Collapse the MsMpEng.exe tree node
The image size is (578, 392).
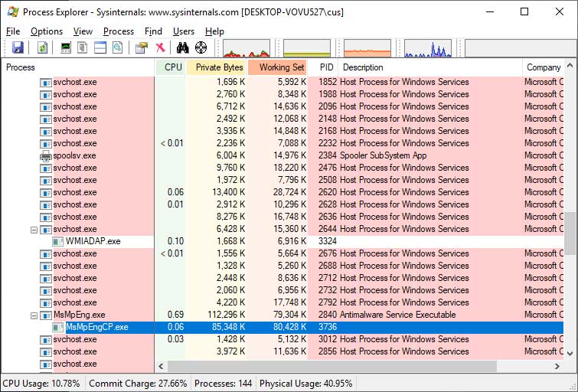coord(34,315)
